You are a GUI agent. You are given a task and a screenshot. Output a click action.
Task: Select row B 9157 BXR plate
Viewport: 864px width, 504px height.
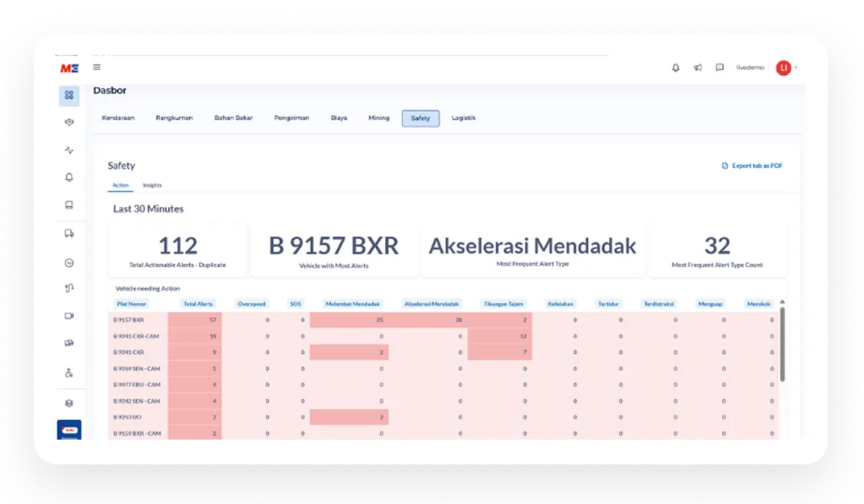tap(129, 320)
